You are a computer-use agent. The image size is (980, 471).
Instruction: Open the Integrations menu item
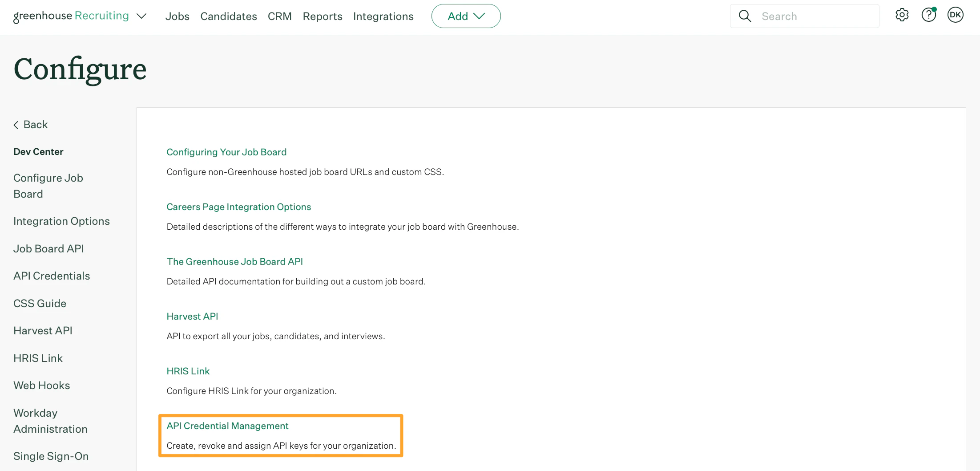tap(383, 16)
